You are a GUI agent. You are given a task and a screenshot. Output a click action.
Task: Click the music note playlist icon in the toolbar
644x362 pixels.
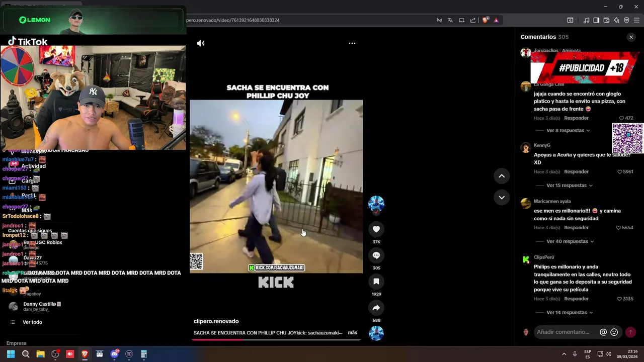tap(586, 20)
